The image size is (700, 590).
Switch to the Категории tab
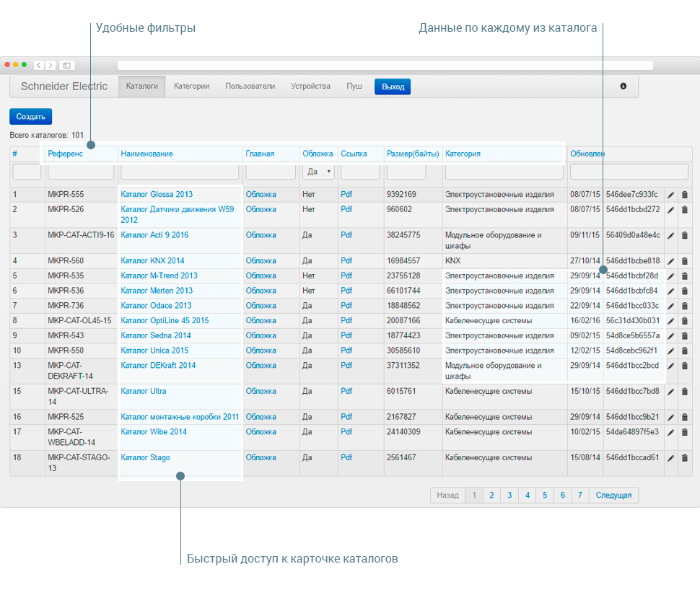[191, 86]
